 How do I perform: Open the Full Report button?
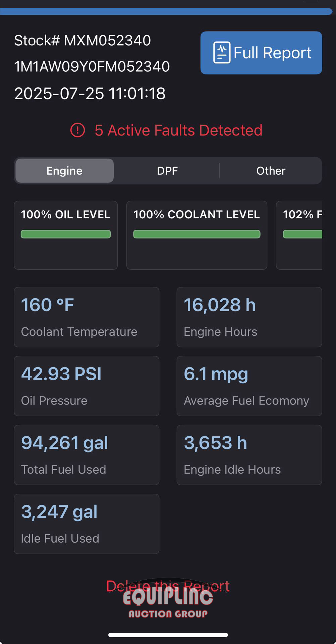261,53
